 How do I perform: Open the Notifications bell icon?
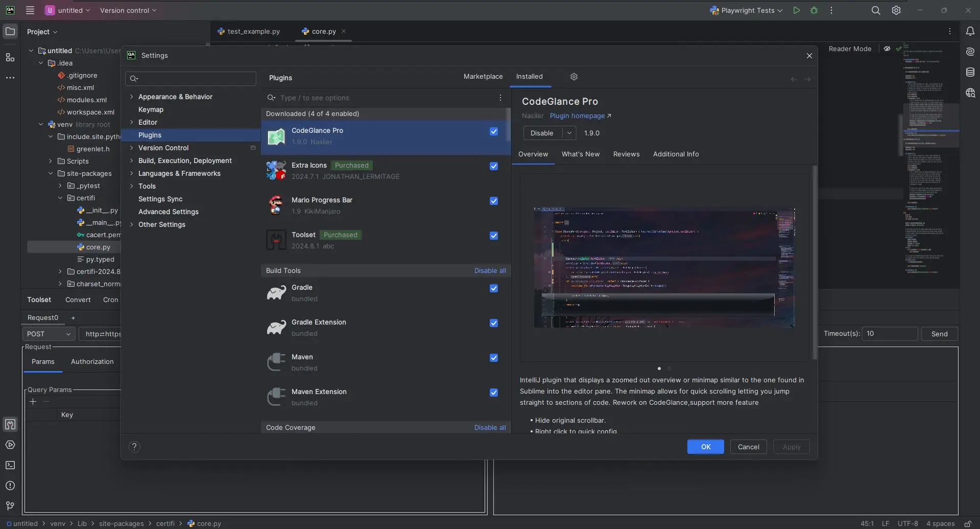tap(970, 31)
